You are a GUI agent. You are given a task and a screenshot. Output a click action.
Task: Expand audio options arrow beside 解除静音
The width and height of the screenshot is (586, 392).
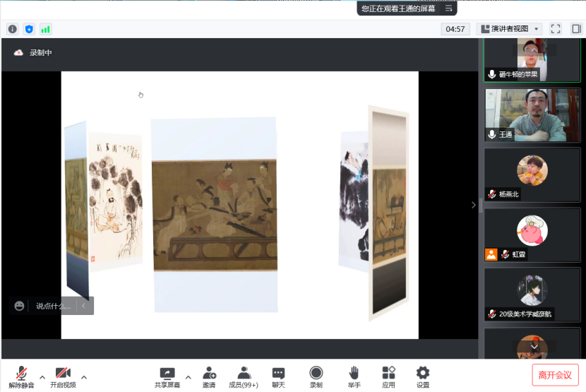pyautogui.click(x=42, y=376)
